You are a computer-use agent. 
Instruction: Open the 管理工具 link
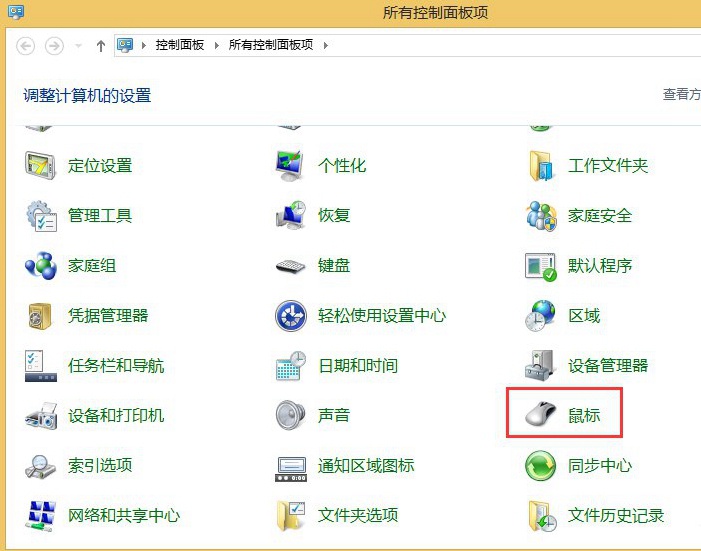tap(100, 216)
